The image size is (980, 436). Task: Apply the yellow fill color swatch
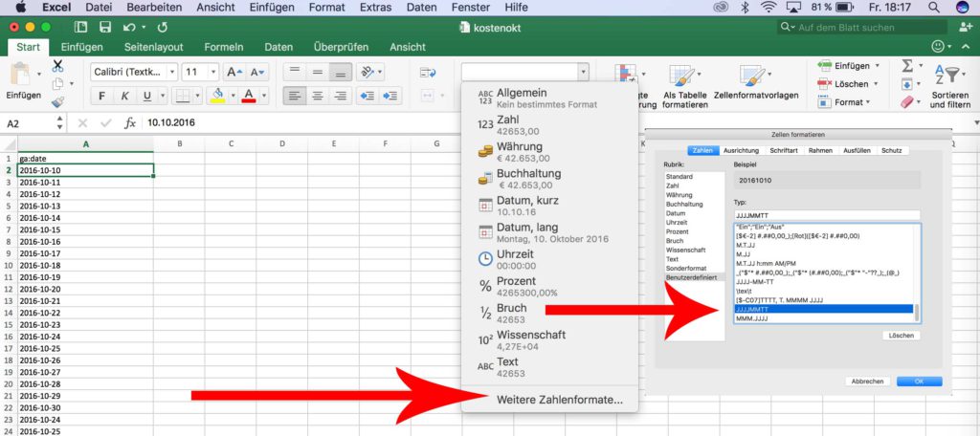coord(217,96)
